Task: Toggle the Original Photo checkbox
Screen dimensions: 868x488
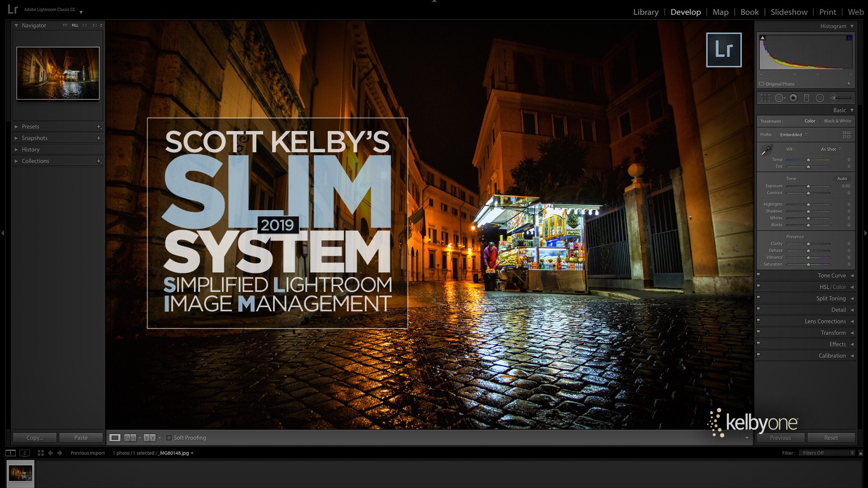Action: pyautogui.click(x=762, y=84)
